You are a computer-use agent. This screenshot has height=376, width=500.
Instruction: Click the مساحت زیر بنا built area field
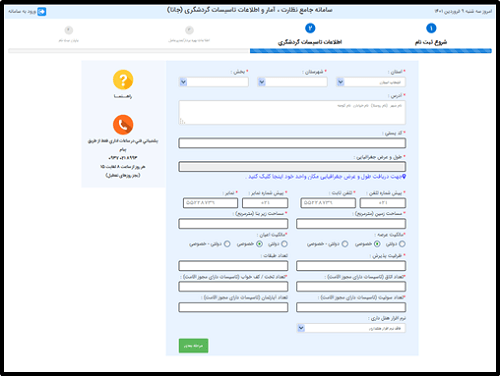pyautogui.click(x=233, y=224)
